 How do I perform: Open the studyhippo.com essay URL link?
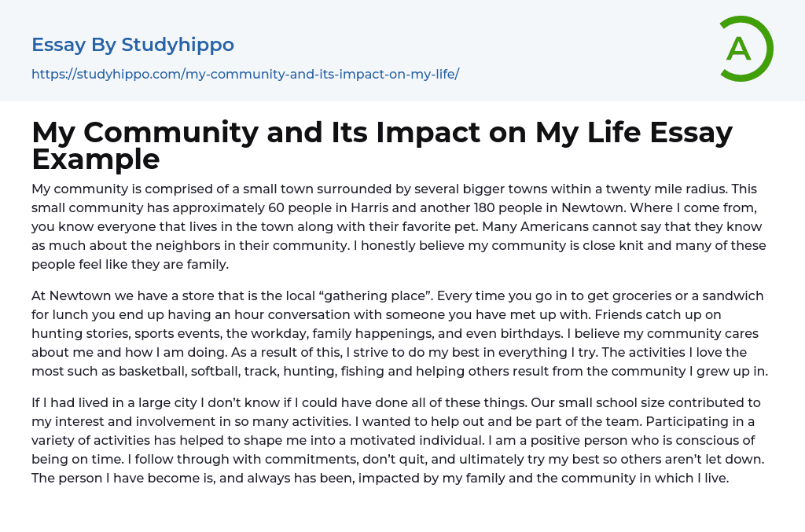coord(245,74)
